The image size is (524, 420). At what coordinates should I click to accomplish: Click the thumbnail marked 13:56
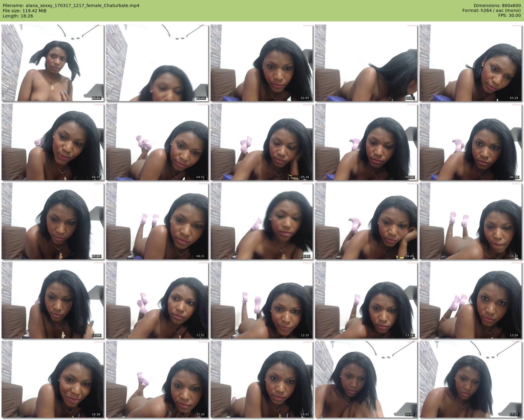pyautogui.click(x=470, y=300)
